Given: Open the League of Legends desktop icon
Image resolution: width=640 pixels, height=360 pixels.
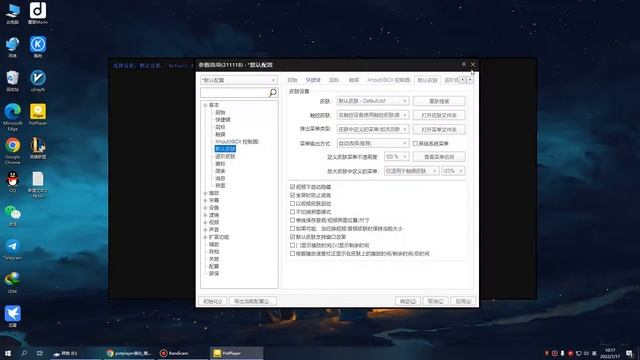Looking at the screenshot, I should click(38, 148).
